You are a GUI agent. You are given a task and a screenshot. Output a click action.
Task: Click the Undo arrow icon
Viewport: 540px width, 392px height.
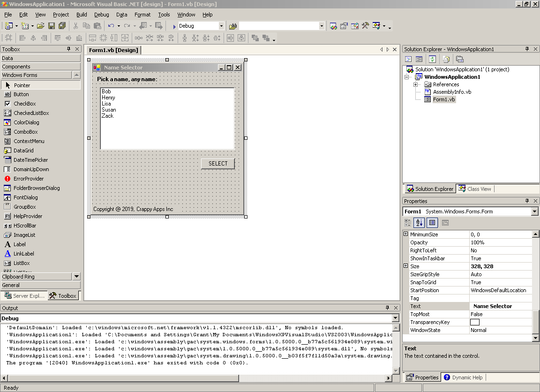(111, 26)
